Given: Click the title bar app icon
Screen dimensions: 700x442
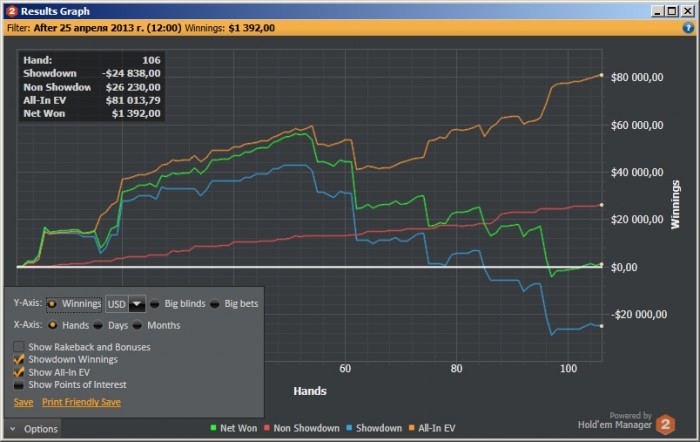Looking at the screenshot, I should coord(12,11).
